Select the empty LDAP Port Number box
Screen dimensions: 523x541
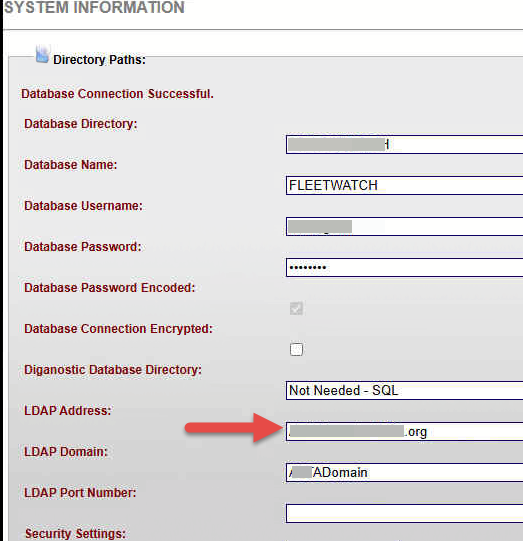click(404, 513)
